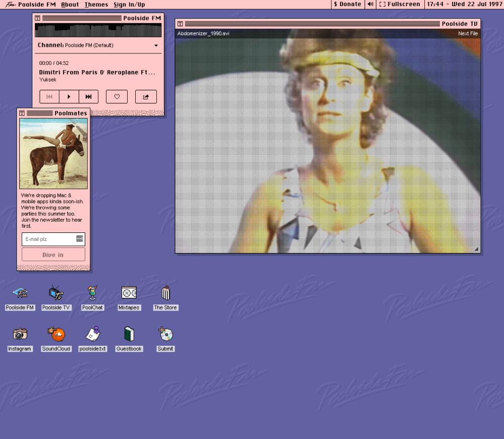504x439 pixels.
Task: Click the password manager icon in the e-mail field
Action: click(x=79, y=238)
